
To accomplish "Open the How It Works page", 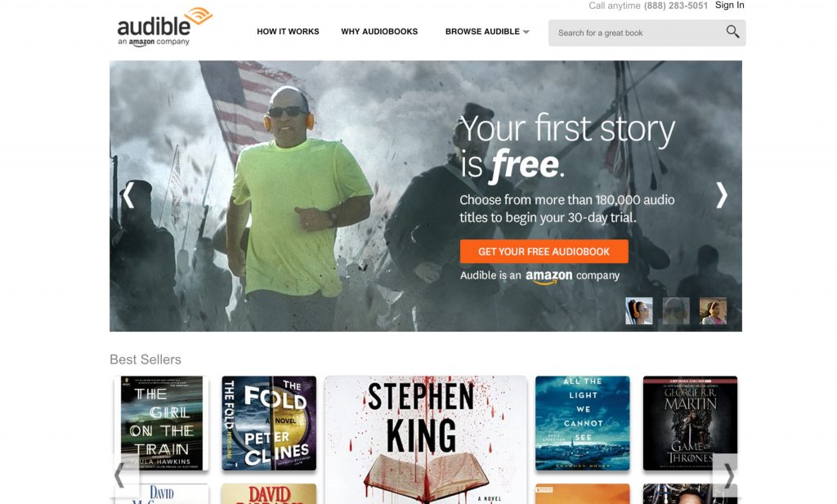I will [x=288, y=32].
